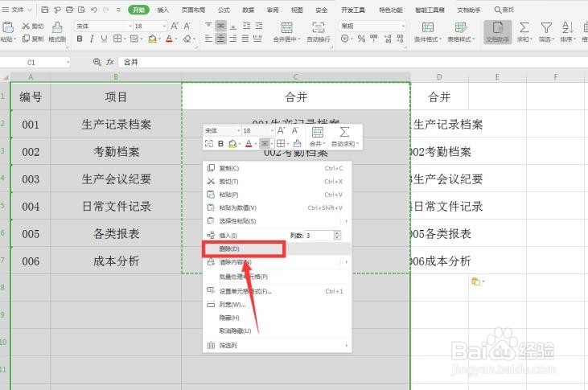Click the 求和 sum sigma icon in ribbon

[524, 27]
